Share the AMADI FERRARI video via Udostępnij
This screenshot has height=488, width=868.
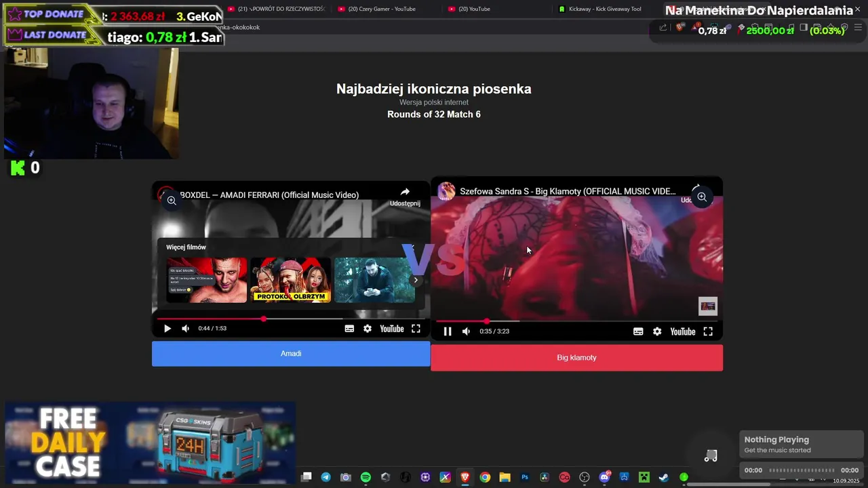(x=405, y=197)
